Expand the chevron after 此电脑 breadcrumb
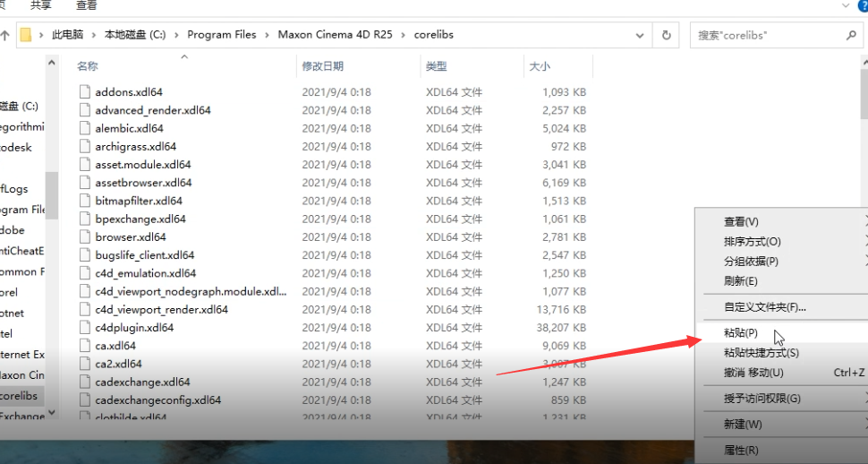This screenshot has height=464, width=868. [93, 35]
